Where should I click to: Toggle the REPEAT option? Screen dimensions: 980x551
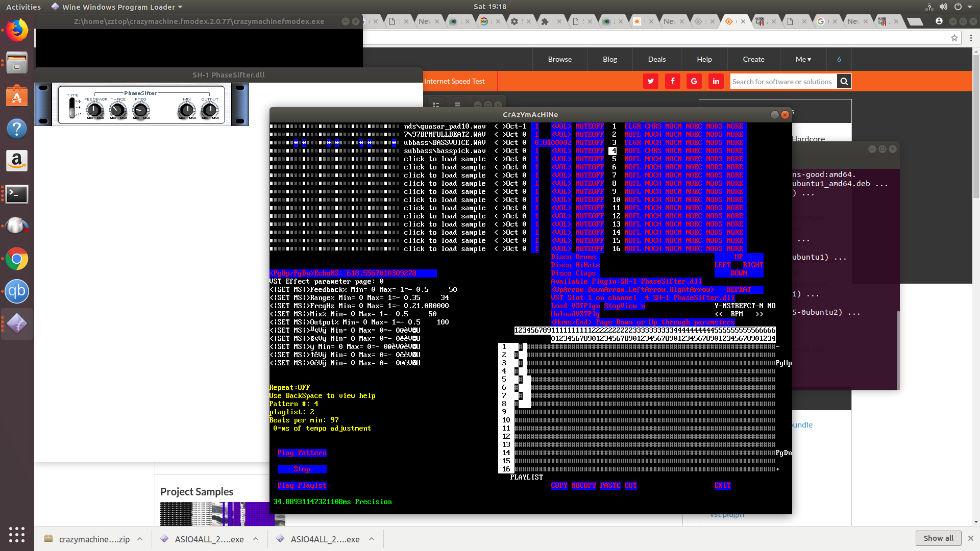pyautogui.click(x=739, y=289)
